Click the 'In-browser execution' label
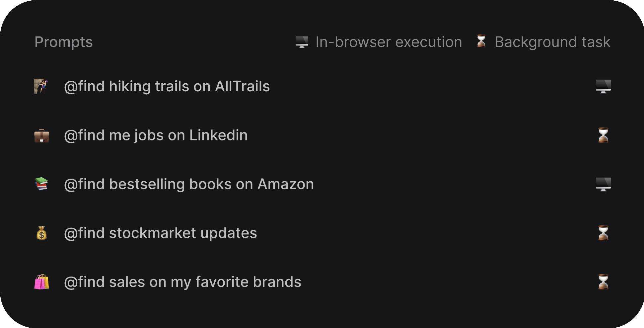 coord(389,42)
